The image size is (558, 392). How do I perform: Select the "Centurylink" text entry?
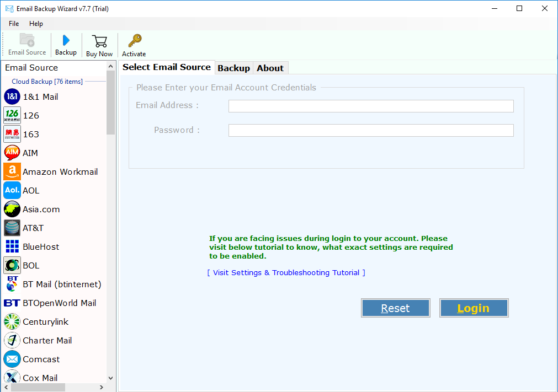pyautogui.click(x=46, y=321)
